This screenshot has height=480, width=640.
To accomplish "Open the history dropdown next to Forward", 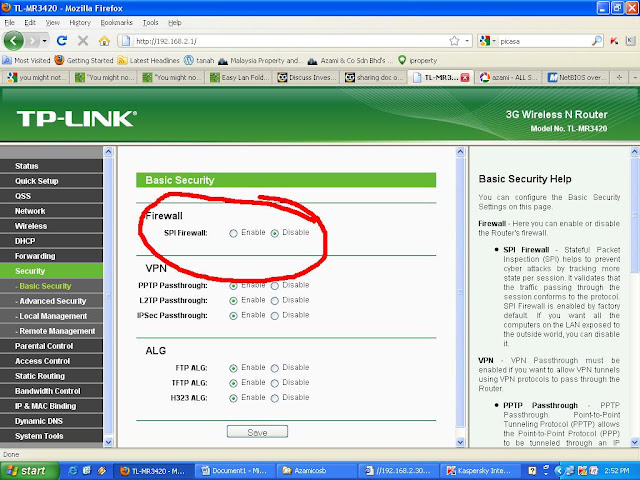I will click(44, 41).
